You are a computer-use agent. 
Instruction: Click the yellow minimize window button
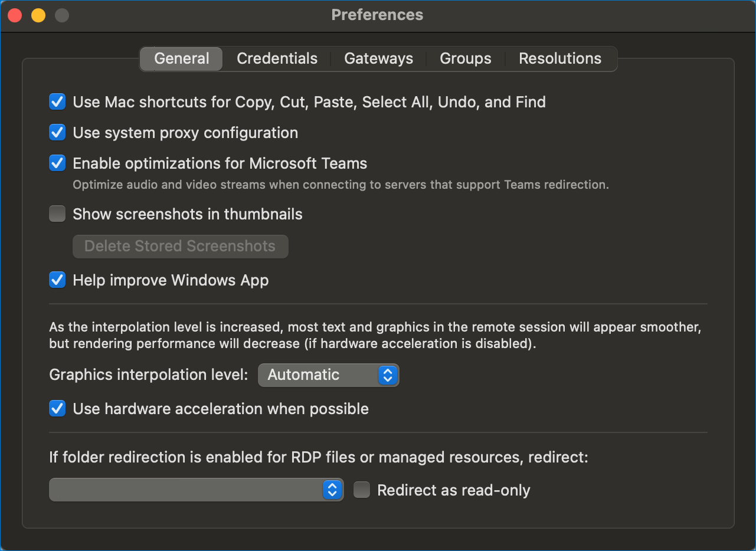point(38,15)
